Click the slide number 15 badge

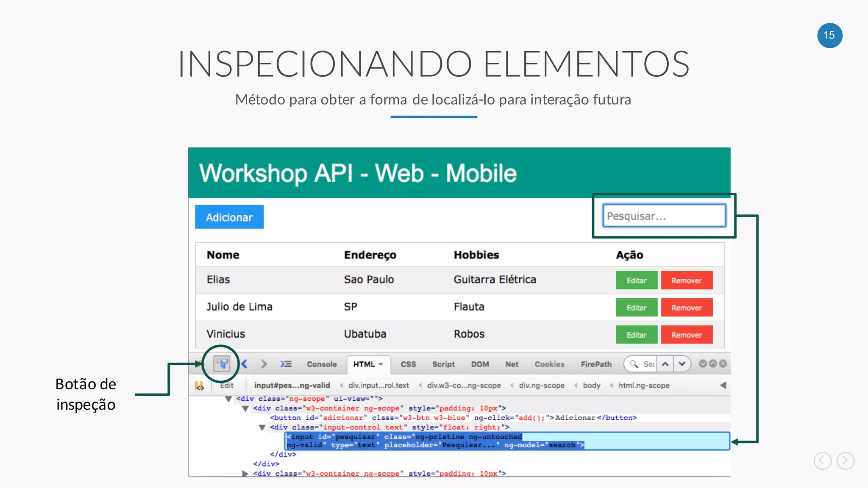(829, 35)
